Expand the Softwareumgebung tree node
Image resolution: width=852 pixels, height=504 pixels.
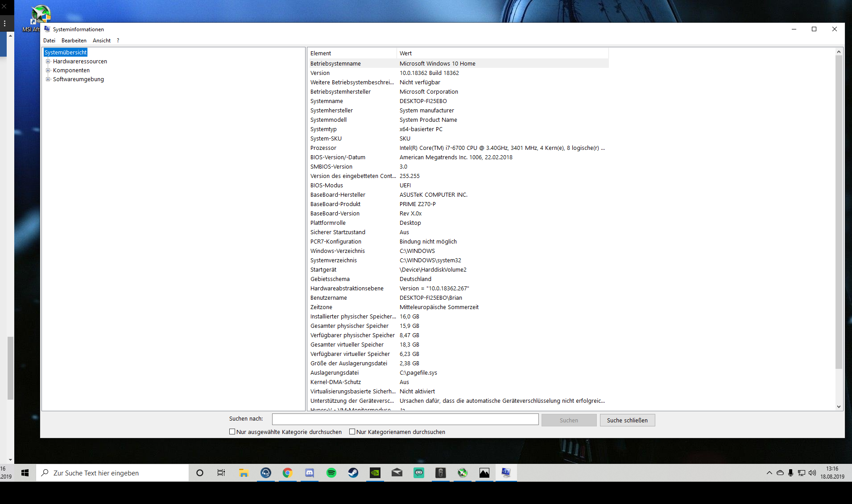[48, 79]
